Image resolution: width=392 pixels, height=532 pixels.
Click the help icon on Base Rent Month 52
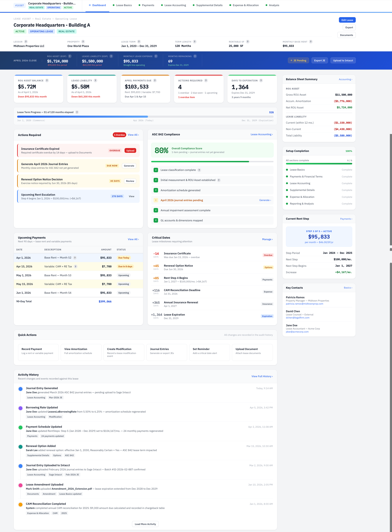[x=75, y=258]
